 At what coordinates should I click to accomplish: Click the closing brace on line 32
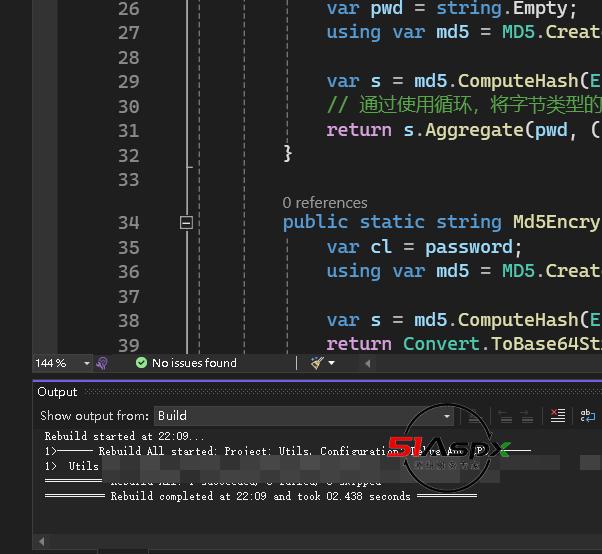tap(287, 154)
